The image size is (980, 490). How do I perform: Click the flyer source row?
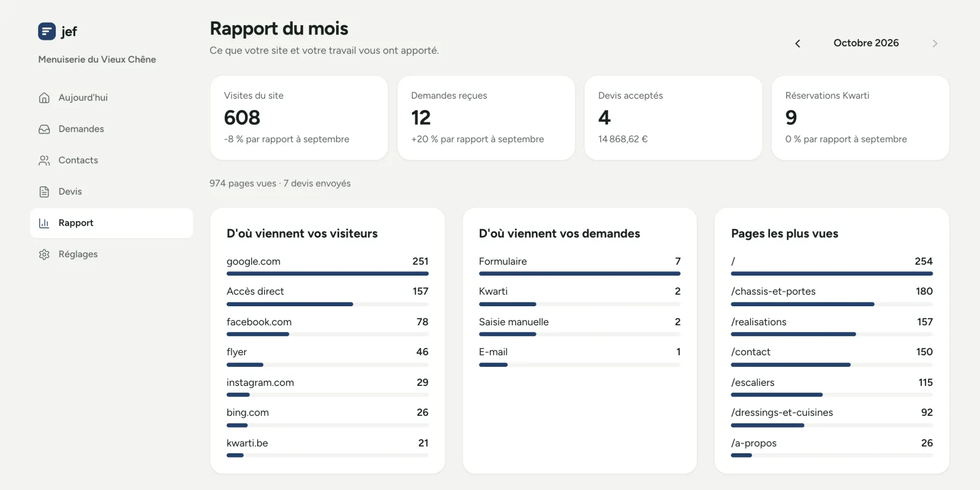tap(328, 356)
